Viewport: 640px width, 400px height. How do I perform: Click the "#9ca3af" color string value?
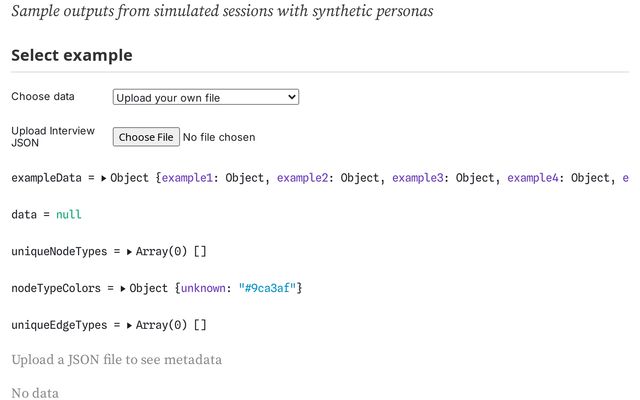(x=266, y=288)
